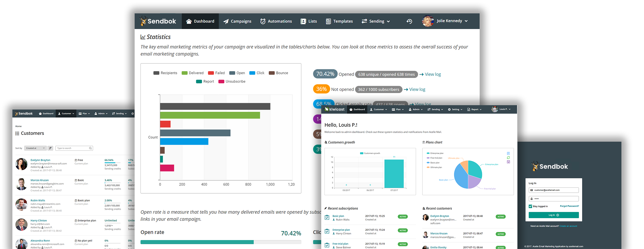
Task: Toggle the Unsubscribe legend series in chart
Action: coord(232,82)
